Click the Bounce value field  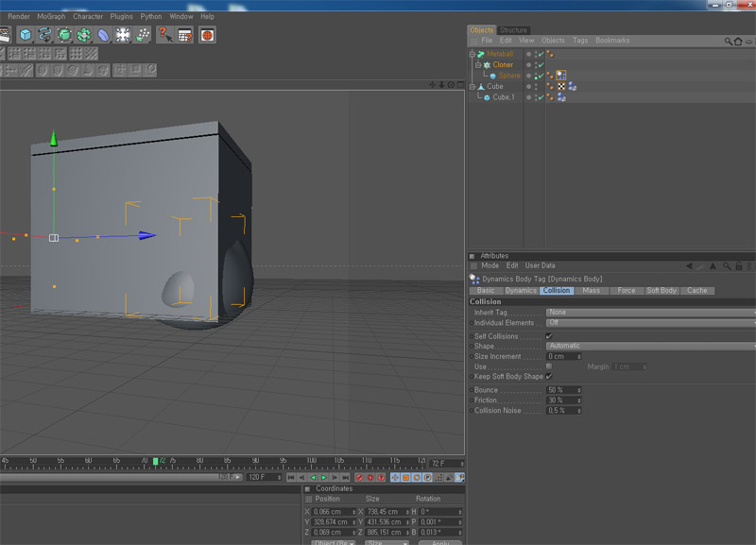[561, 390]
